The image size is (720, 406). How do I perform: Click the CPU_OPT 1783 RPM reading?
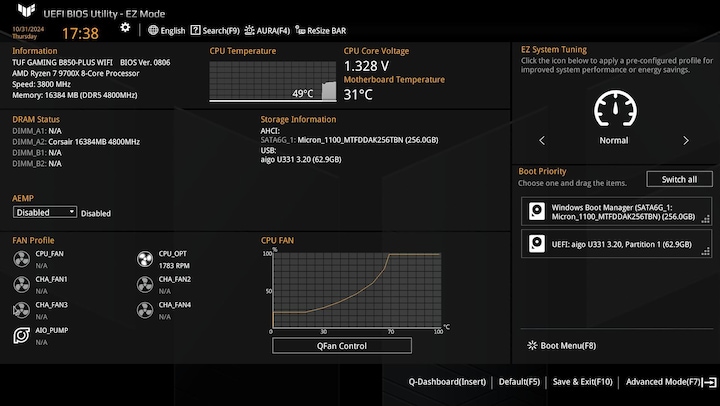point(174,265)
